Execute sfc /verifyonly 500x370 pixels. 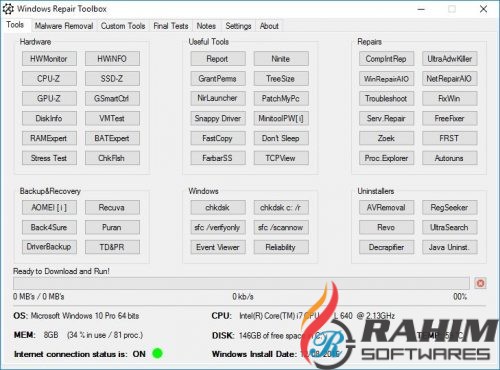click(218, 227)
